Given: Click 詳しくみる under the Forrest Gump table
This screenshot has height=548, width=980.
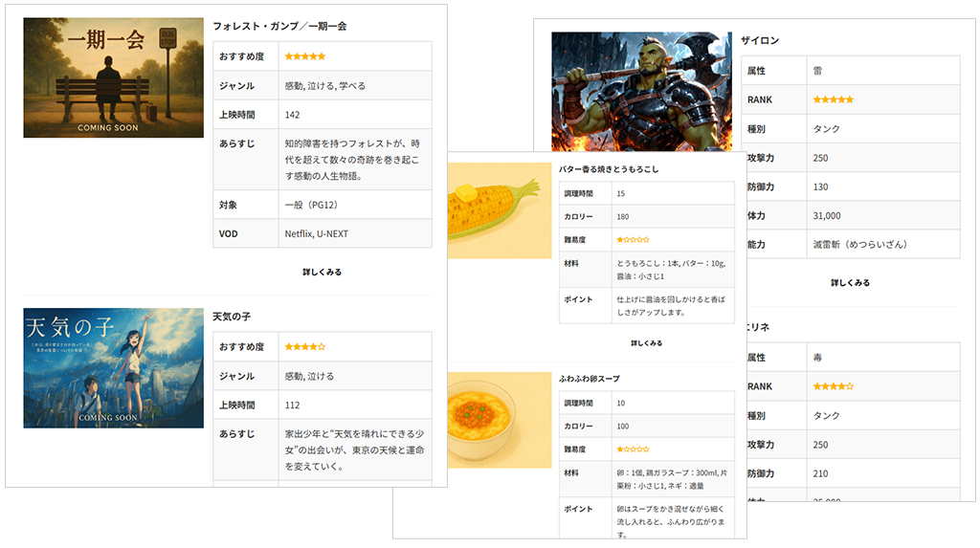Looking at the screenshot, I should click(322, 272).
